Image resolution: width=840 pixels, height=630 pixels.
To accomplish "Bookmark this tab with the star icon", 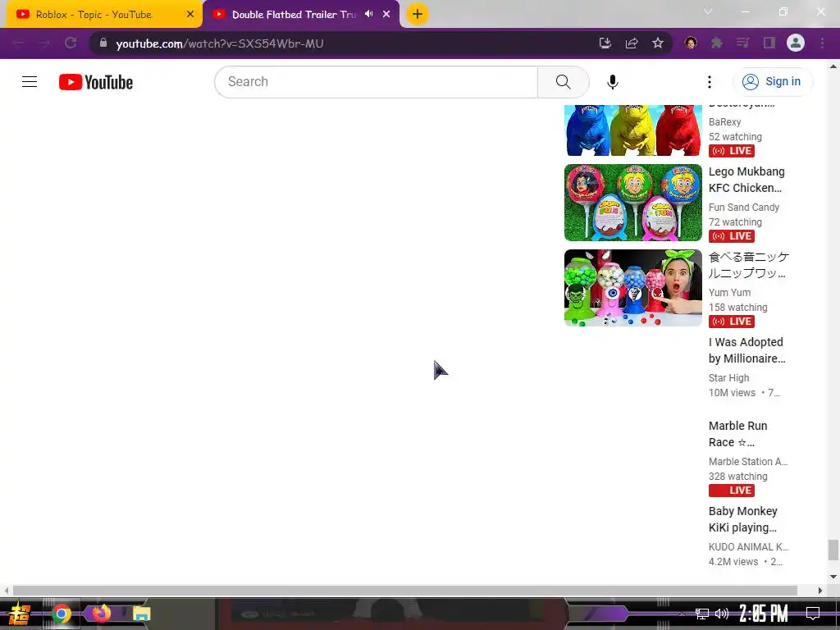I will pos(658,43).
